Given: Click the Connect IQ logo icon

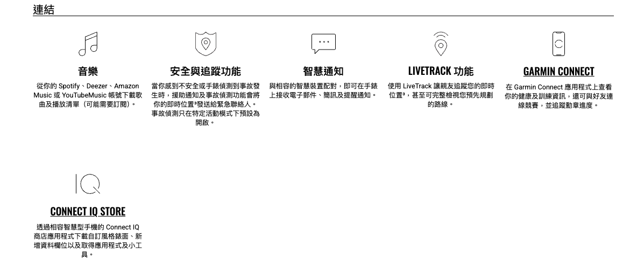Looking at the screenshot, I should 88,184.
